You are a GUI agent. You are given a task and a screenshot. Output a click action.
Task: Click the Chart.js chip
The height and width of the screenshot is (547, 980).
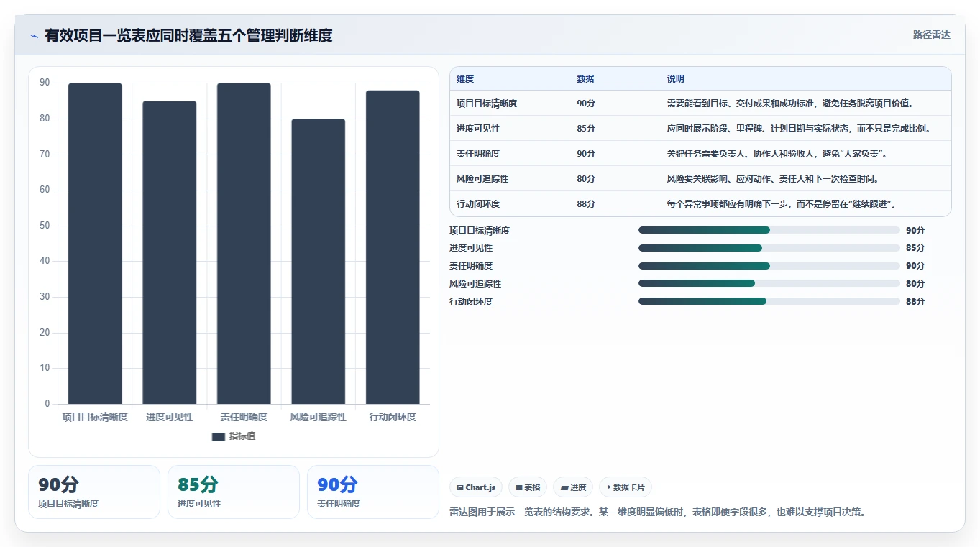pyautogui.click(x=476, y=487)
